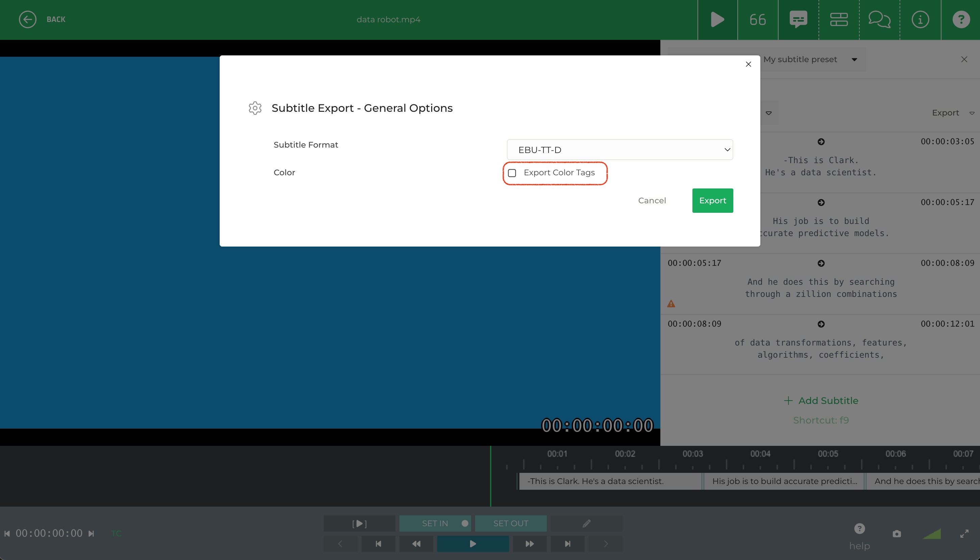
Task: Click the pencil edit icon button
Action: 586,524
